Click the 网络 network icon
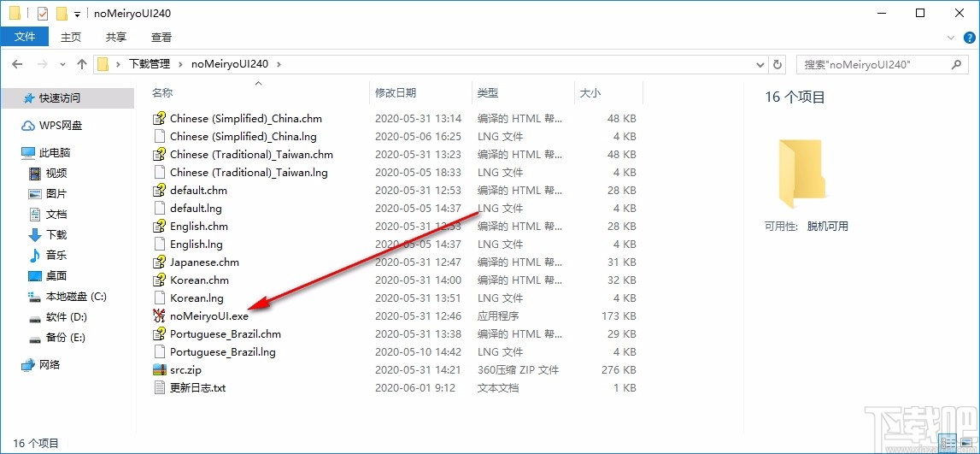Image resolution: width=980 pixels, height=454 pixels. (x=28, y=364)
